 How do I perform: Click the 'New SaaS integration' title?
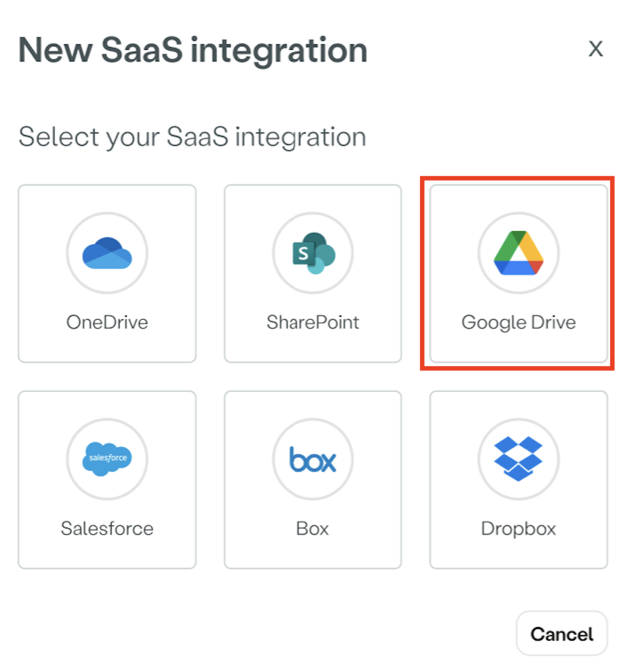click(193, 50)
